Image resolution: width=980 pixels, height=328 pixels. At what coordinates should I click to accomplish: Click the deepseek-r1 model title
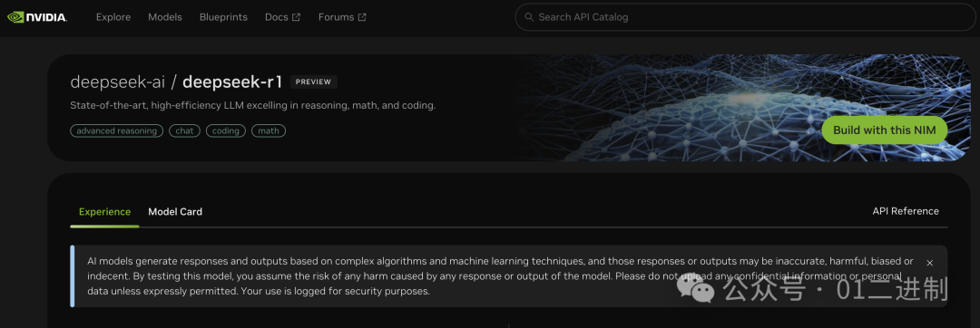(x=232, y=82)
